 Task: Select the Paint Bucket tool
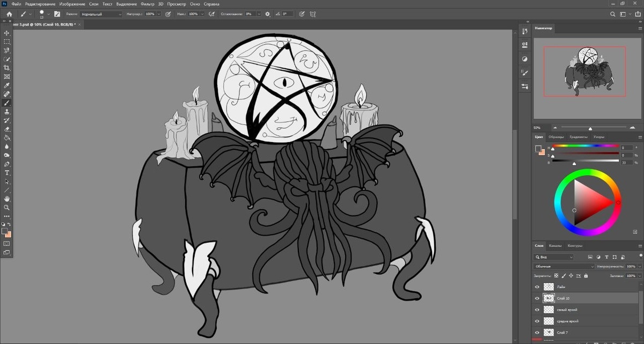pyautogui.click(x=7, y=137)
